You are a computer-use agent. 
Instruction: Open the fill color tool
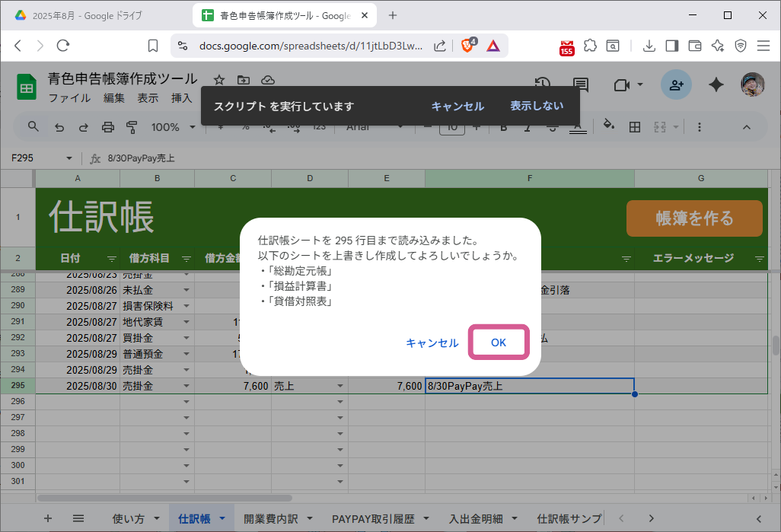coord(607,127)
